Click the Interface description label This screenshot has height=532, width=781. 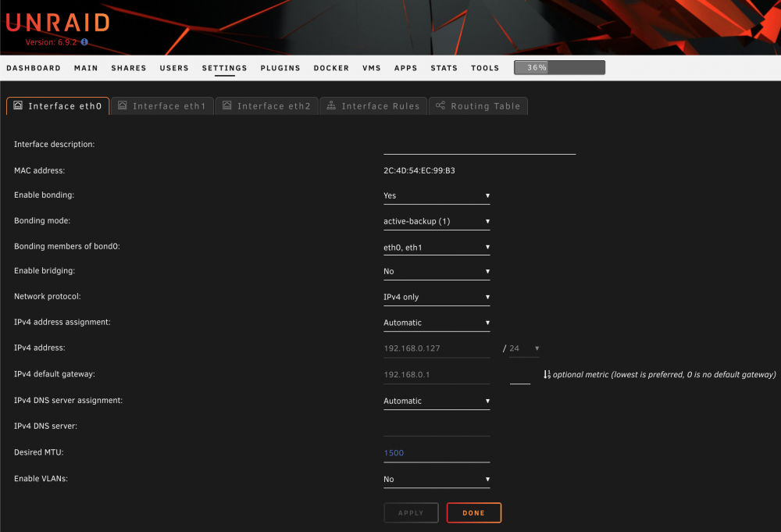pyautogui.click(x=55, y=144)
